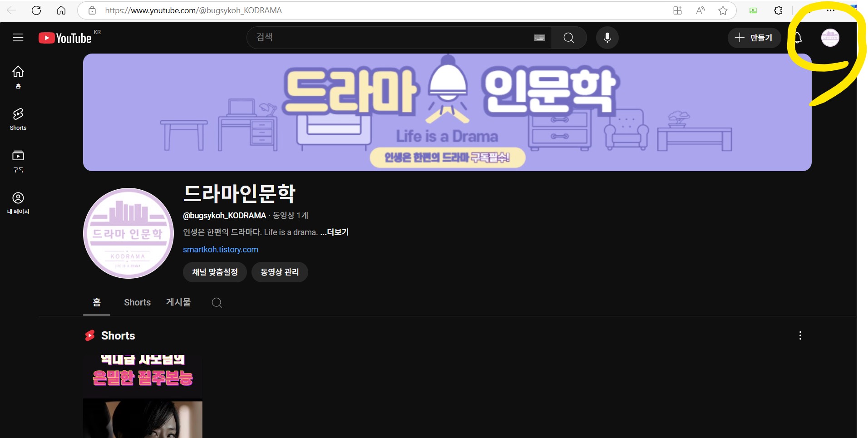Add page to favorites star icon
The width and height of the screenshot is (868, 438).
tap(723, 10)
